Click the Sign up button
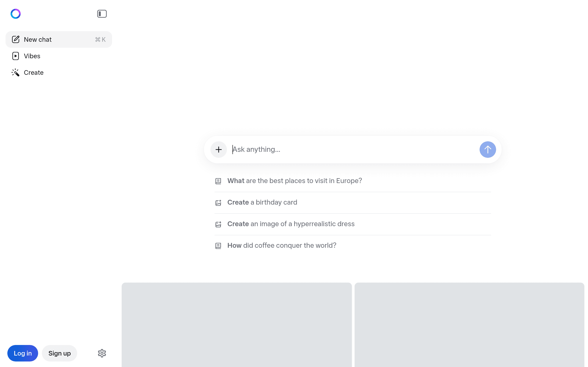 click(59, 353)
